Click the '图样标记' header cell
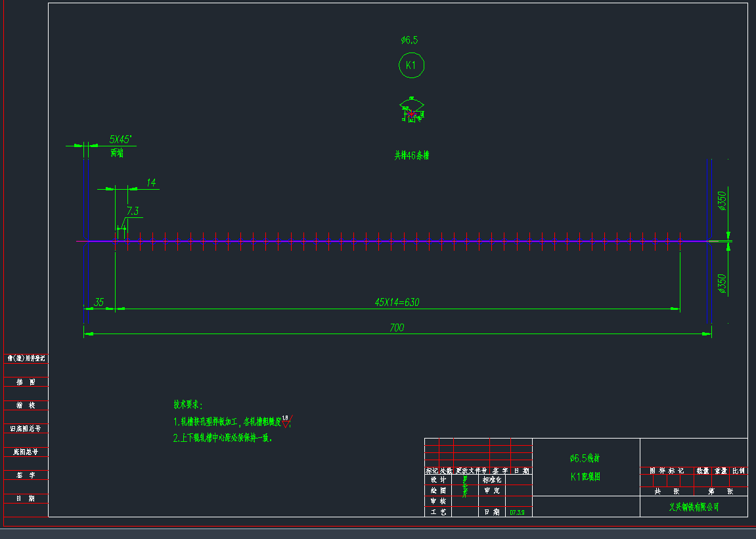The image size is (756, 539). point(667,471)
